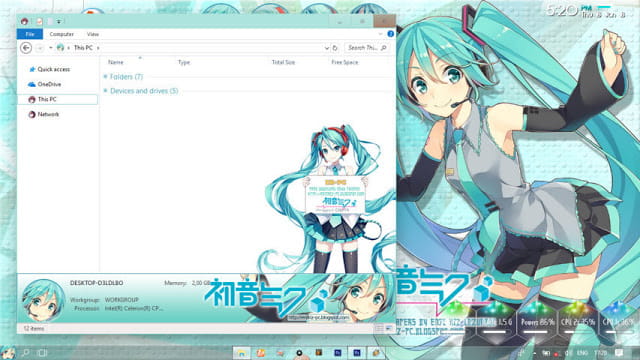Click the Explorer window system icon
The image size is (640, 360).
coord(24,21)
